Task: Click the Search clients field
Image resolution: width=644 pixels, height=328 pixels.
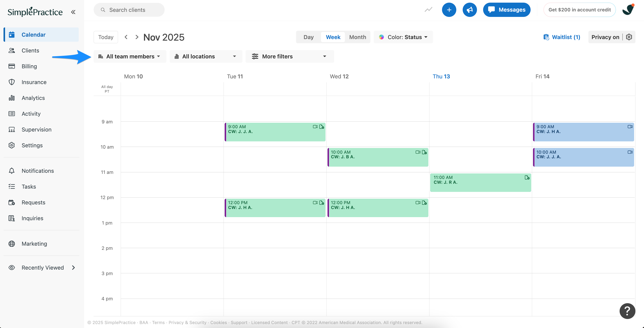Action: [129, 10]
